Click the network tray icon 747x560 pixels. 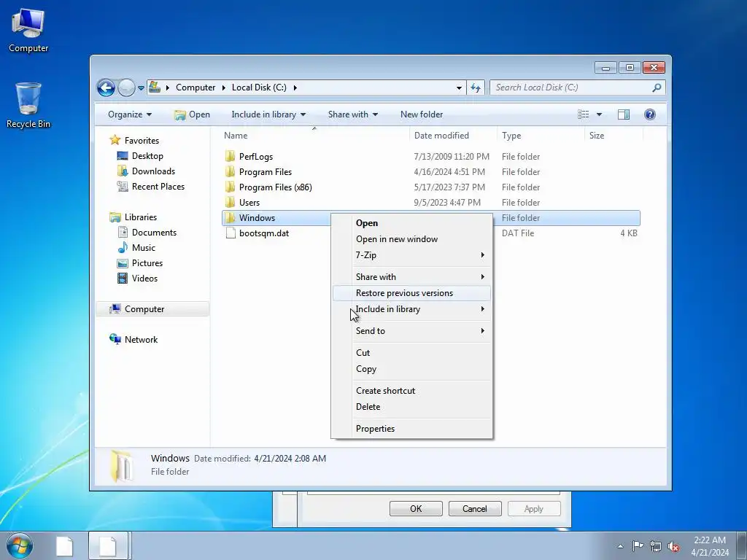[656, 546]
